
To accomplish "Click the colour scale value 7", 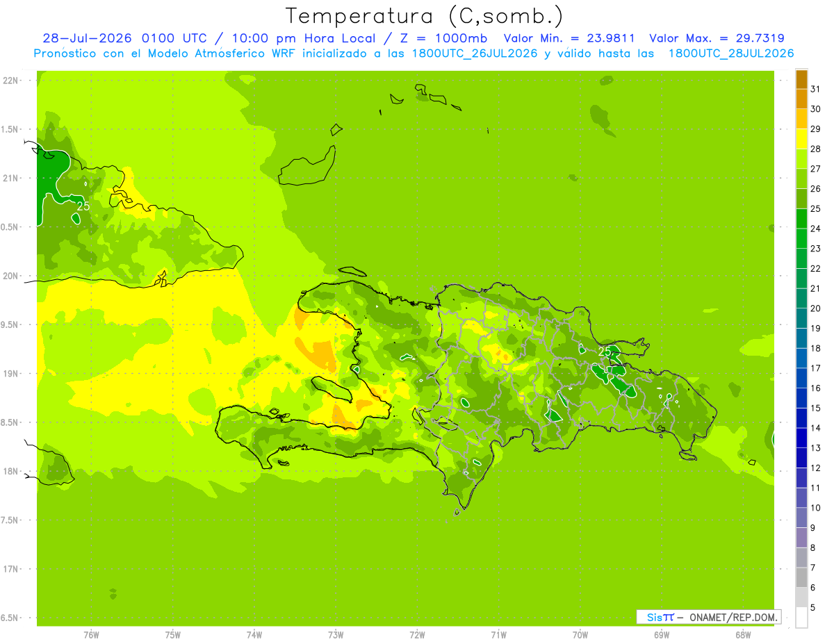I will pyautogui.click(x=813, y=568).
